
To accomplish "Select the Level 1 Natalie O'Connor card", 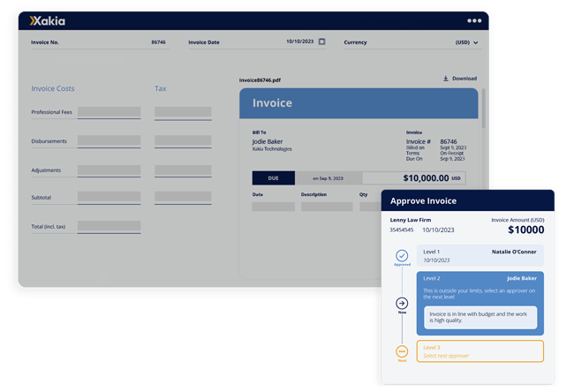I will tap(480, 255).
